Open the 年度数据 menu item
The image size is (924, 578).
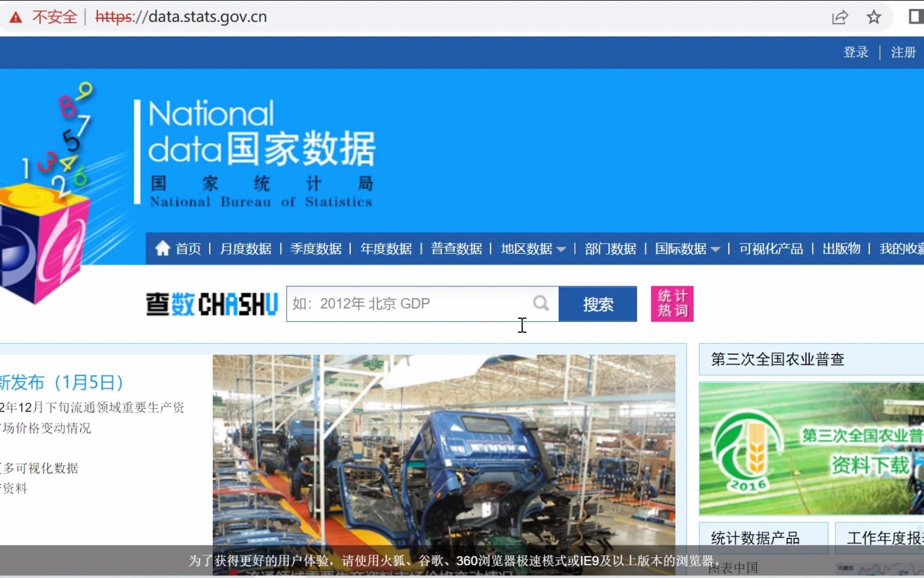coord(386,249)
